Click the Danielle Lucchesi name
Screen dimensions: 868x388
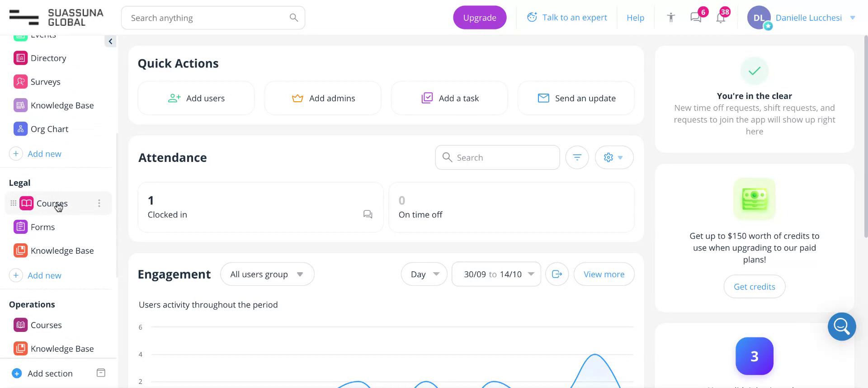pyautogui.click(x=809, y=18)
